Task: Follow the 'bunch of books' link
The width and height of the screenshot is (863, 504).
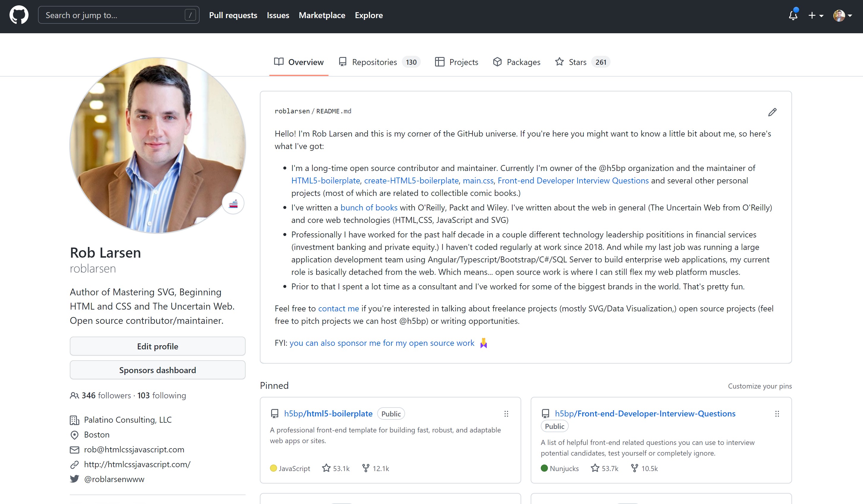Action: 369,207
